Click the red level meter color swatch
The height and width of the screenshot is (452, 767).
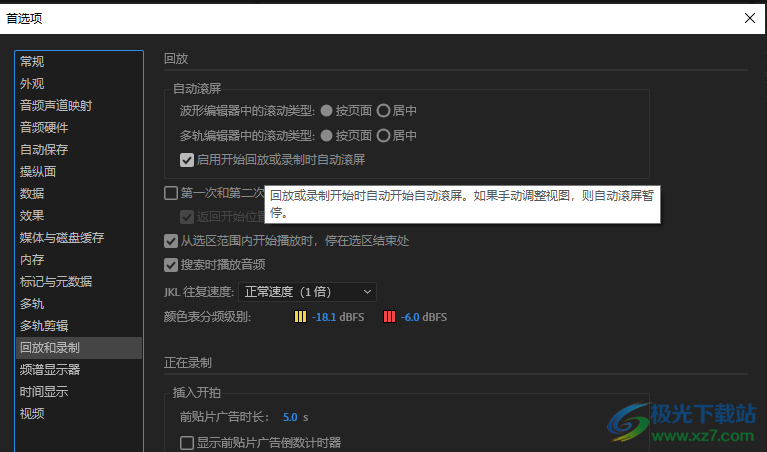389,317
